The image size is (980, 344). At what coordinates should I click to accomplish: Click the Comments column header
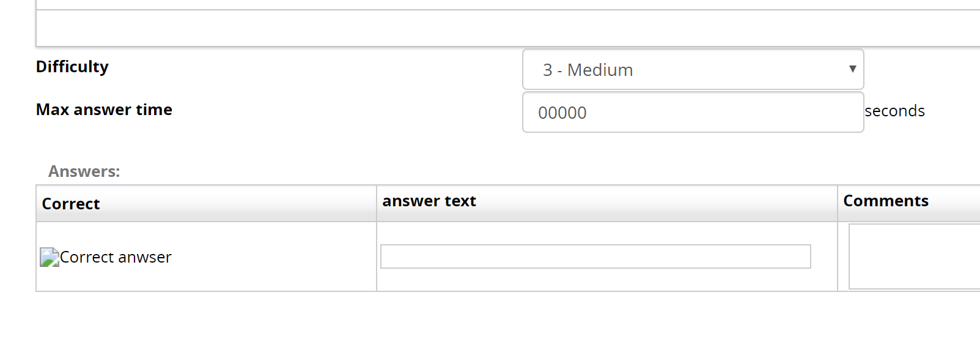(886, 201)
